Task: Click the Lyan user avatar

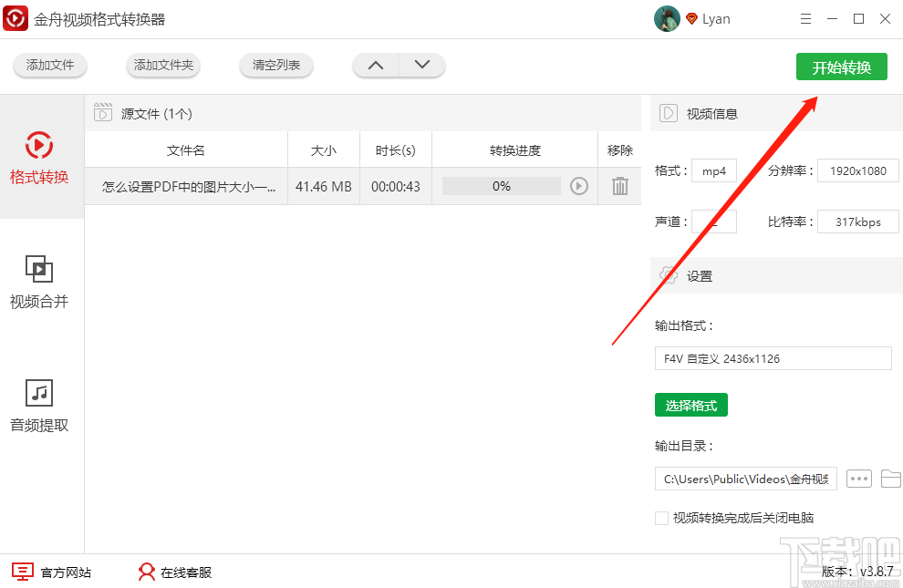Action: click(x=667, y=18)
